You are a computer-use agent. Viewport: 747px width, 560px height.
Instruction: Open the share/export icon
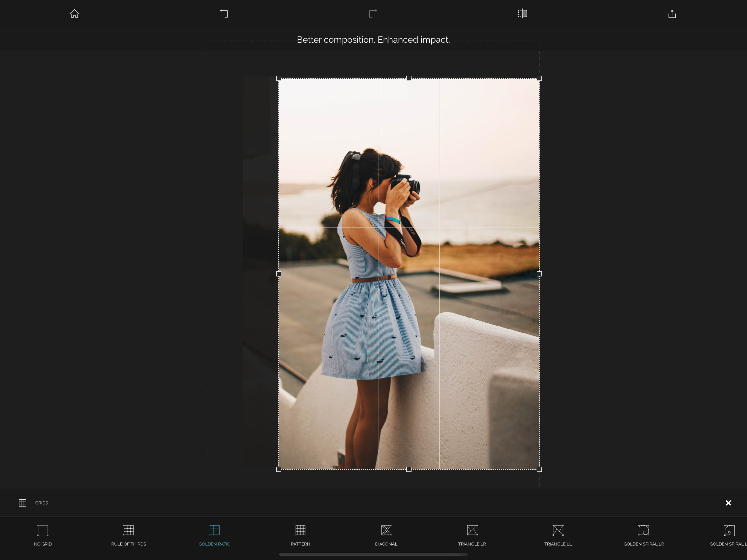[672, 13]
